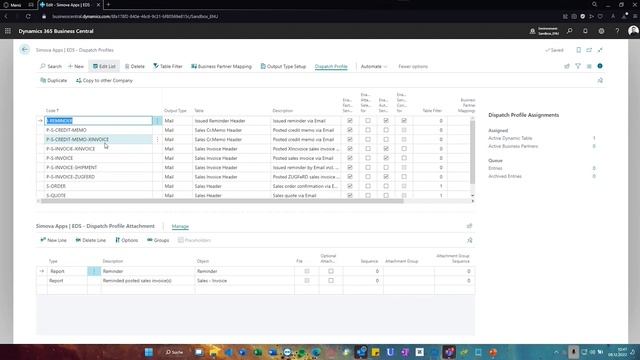
Task: Reload the browser page
Action: tap(28, 16)
